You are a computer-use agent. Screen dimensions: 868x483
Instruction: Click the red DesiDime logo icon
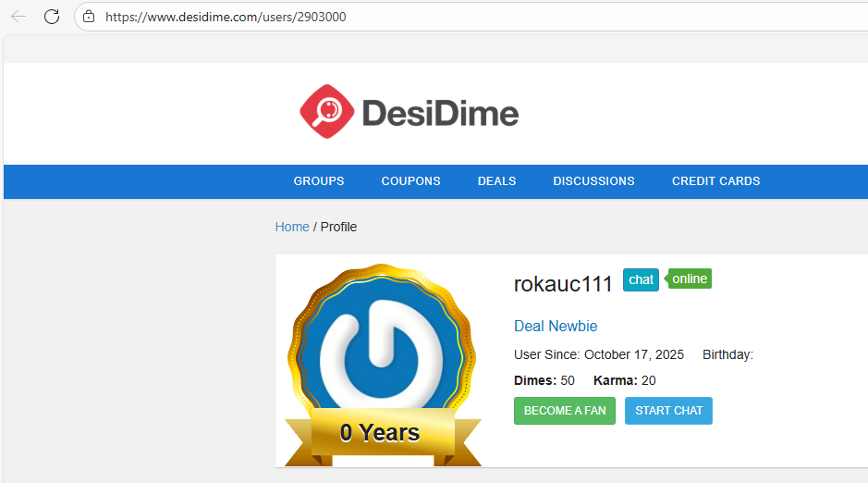[327, 112]
